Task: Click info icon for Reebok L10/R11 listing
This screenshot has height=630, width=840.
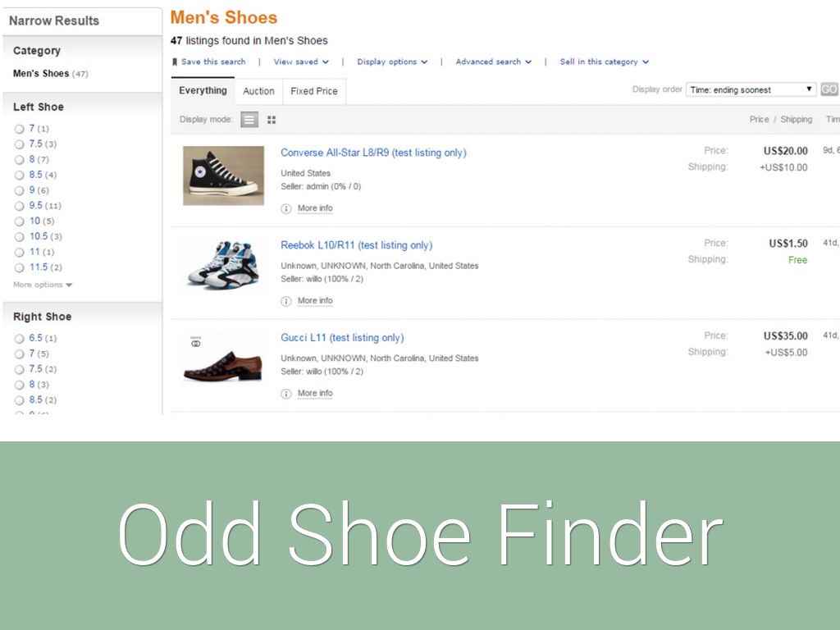Action: (286, 301)
